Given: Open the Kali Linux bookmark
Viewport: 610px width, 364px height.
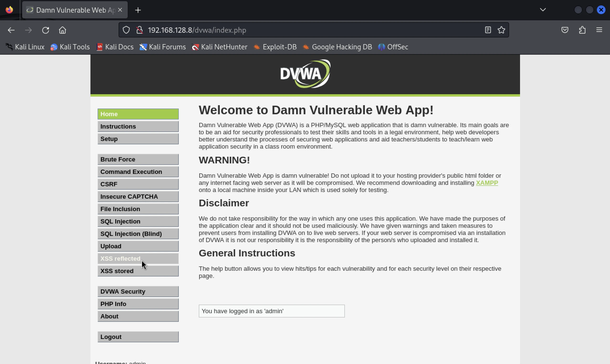Looking at the screenshot, I should point(25,47).
